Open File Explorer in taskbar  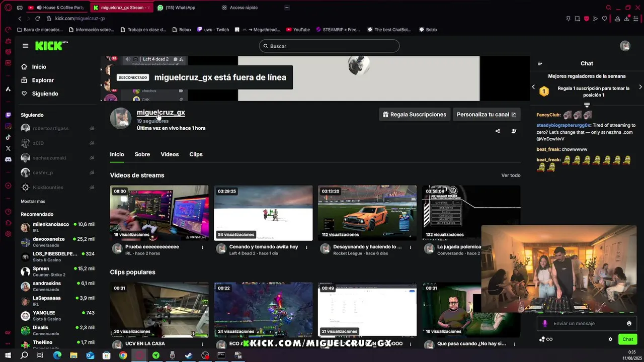click(x=73, y=355)
